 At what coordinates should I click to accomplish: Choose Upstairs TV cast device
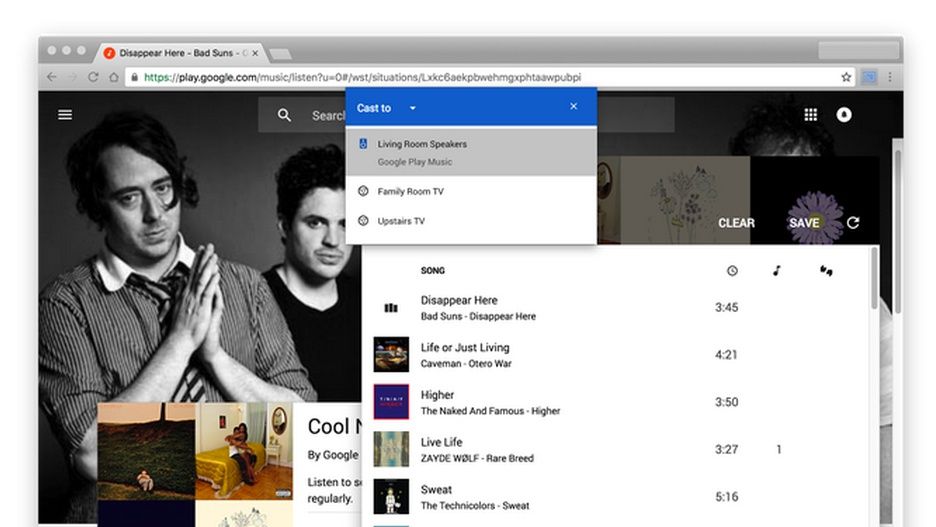(472, 221)
